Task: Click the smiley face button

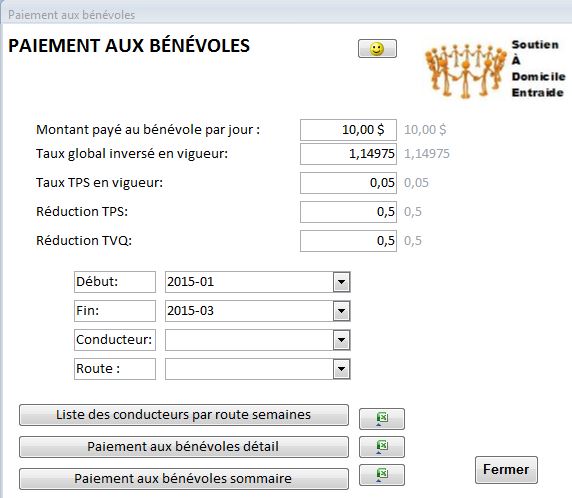Action: pos(377,49)
